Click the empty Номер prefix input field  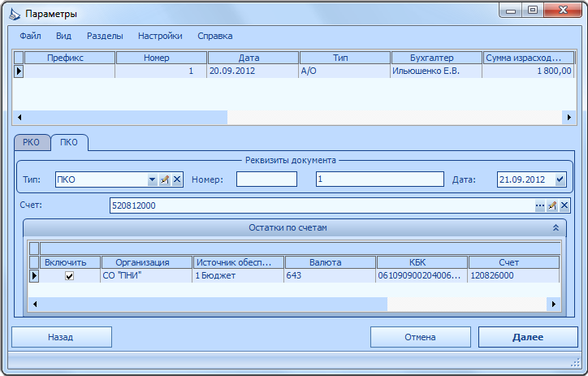pos(266,179)
